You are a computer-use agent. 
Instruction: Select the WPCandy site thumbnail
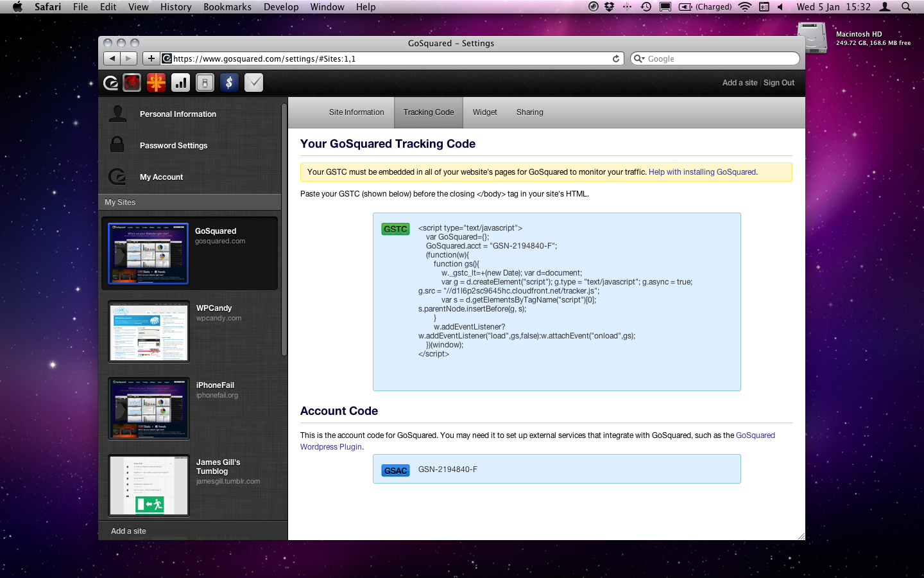tap(148, 331)
